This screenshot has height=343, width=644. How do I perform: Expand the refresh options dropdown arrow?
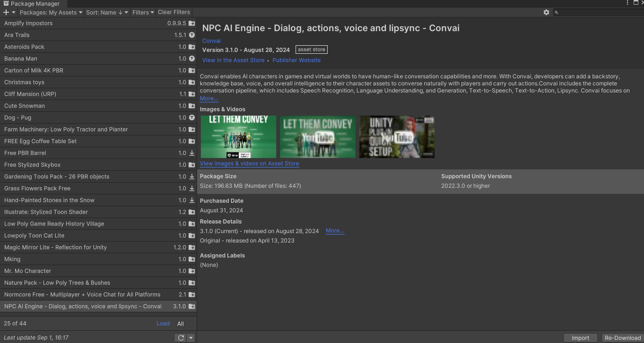point(191,338)
